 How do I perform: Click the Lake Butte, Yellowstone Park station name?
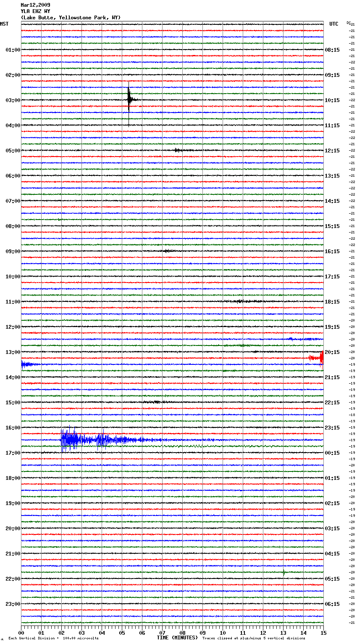pyautogui.click(x=71, y=18)
